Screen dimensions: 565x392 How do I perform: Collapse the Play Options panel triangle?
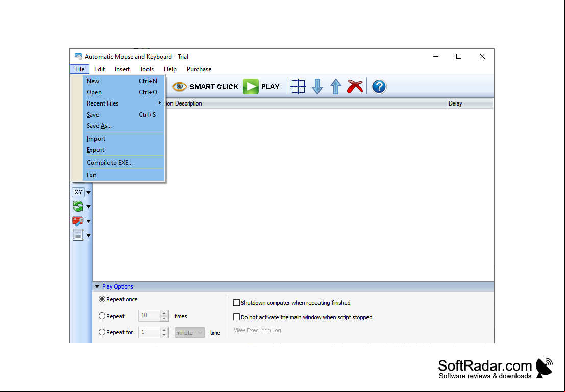coord(97,286)
